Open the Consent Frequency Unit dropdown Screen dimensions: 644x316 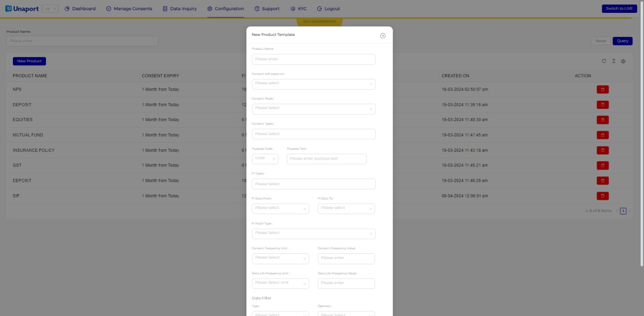[x=280, y=259]
